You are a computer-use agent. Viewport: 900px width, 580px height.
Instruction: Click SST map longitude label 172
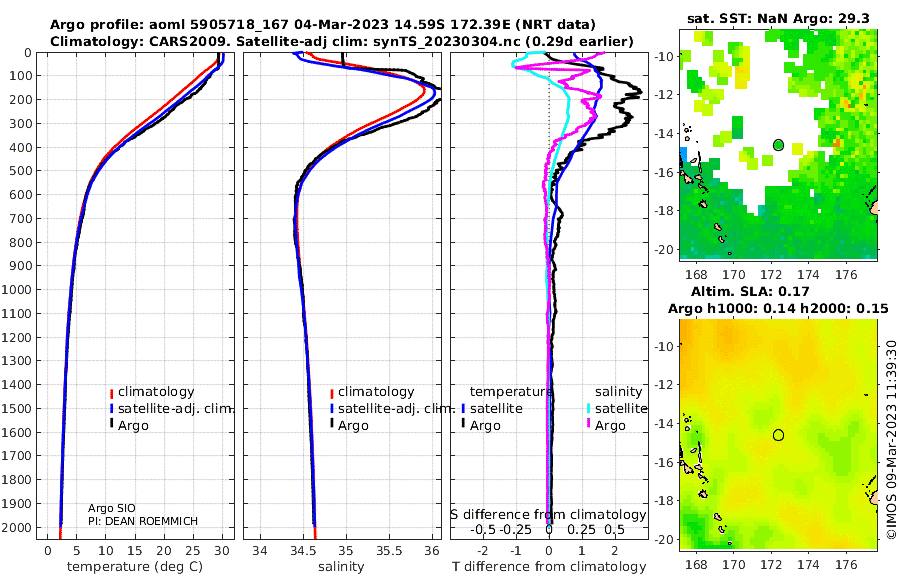point(771,275)
